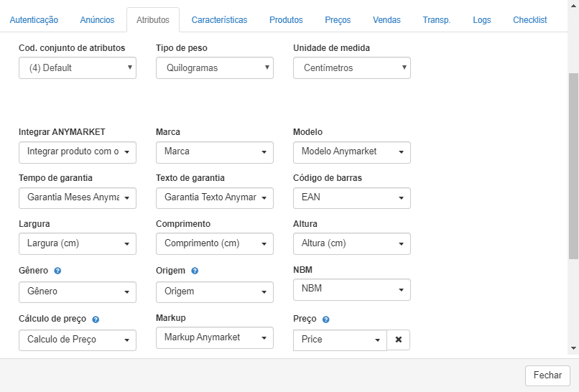Switch to the Logs tab
This screenshot has width=579, height=392.
click(482, 20)
